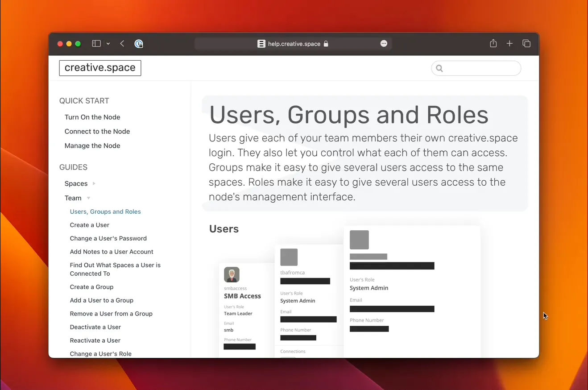Go to the Create a Group guide
The height and width of the screenshot is (390, 588).
point(91,287)
